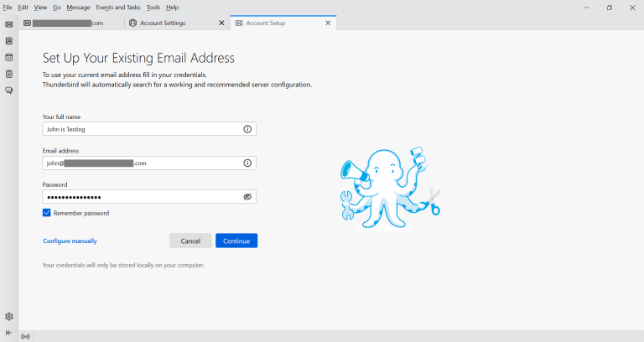
Task: Open the File menu
Action: (x=8, y=8)
